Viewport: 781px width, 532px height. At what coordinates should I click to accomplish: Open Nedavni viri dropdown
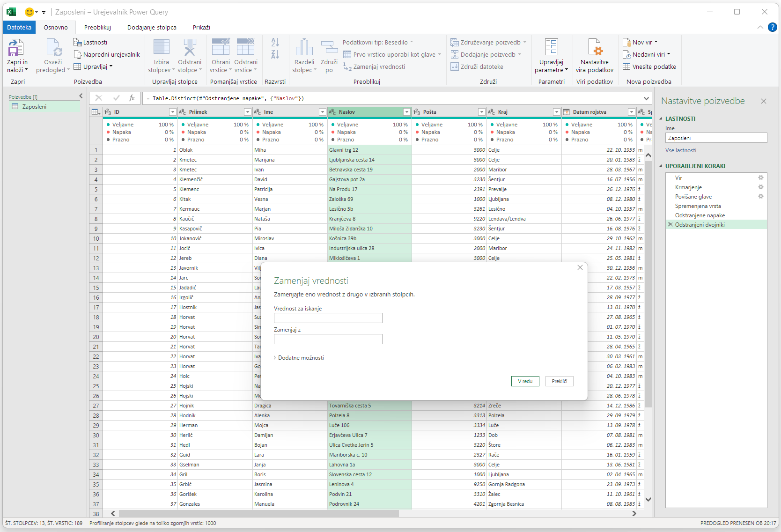[647, 54]
